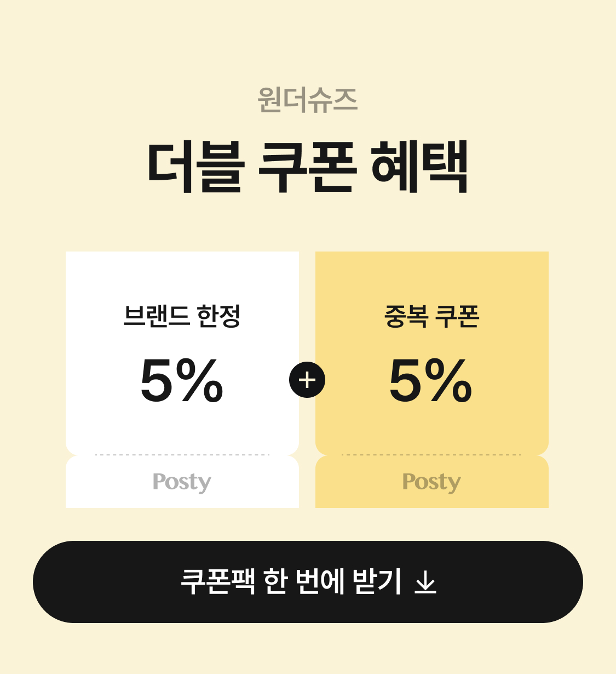The image size is (616, 674).
Task: Click the 브랜드 한정 coupon label
Action: click(182, 316)
